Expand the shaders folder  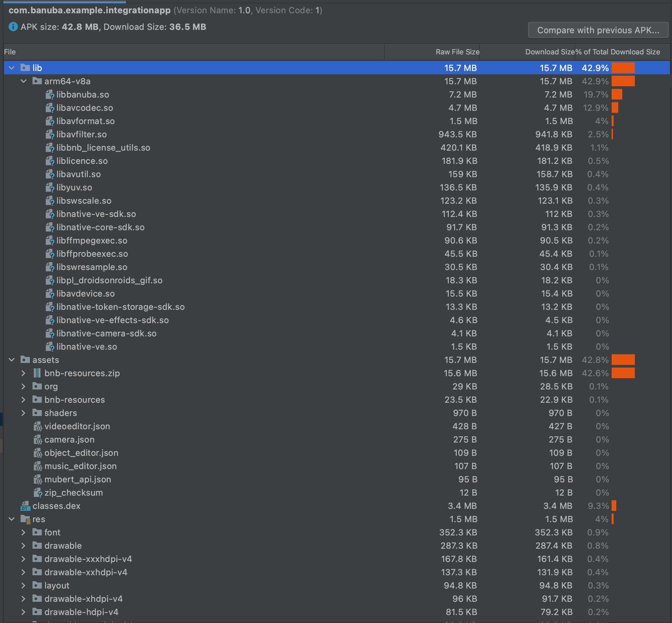coord(24,413)
